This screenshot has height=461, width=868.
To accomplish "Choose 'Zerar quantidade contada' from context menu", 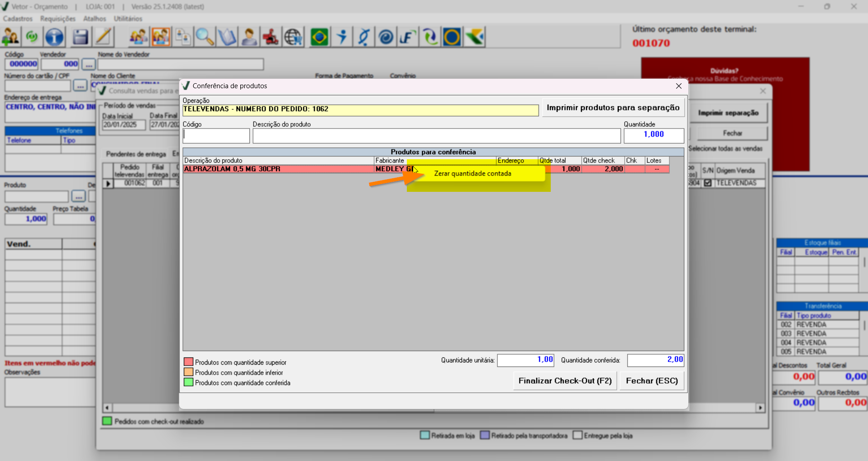I will click(x=473, y=174).
